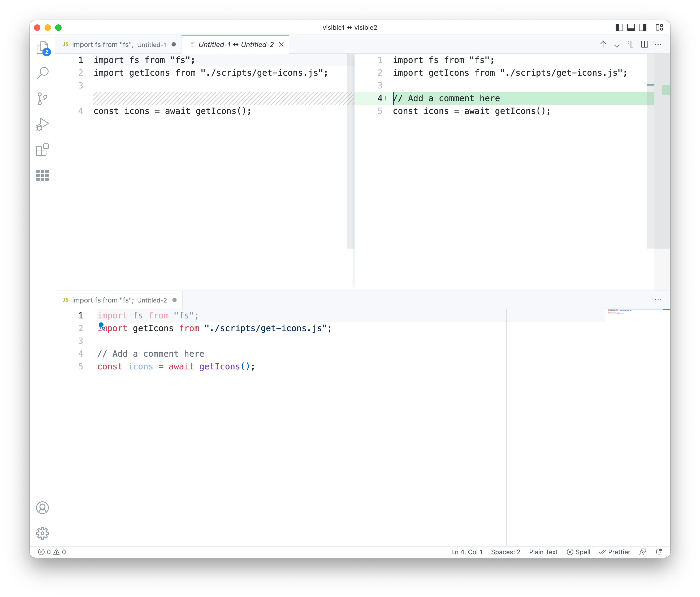Click 'import fs from "fs";' in left diff pane
The image size is (700, 597).
click(x=144, y=60)
